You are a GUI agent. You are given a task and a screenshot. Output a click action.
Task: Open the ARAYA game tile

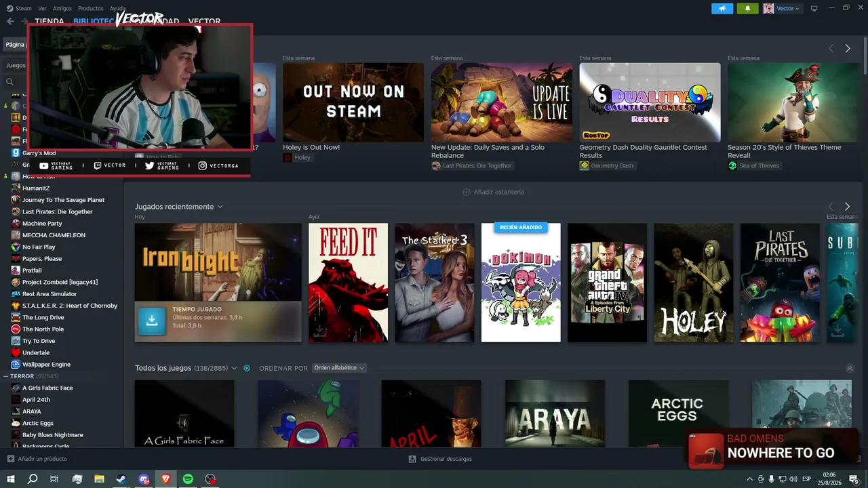[555, 413]
